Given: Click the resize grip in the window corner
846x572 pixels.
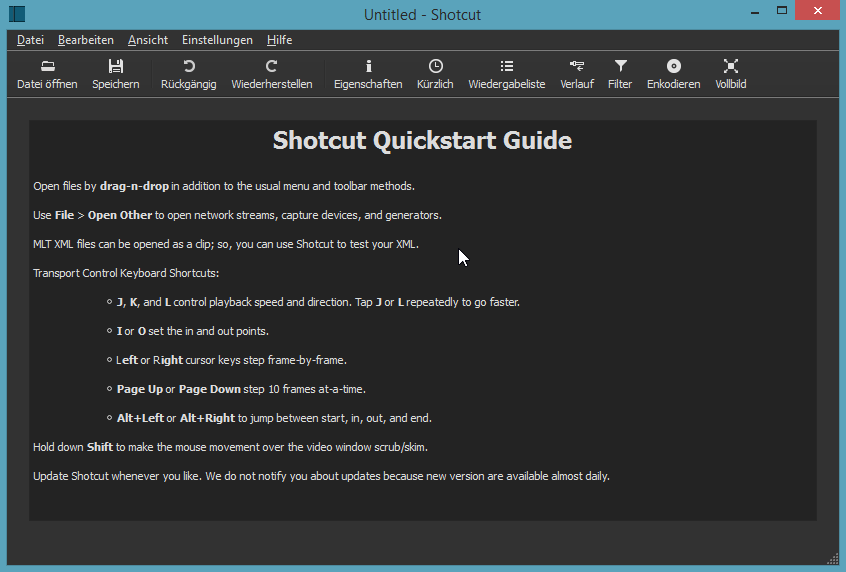Looking at the screenshot, I should tap(832, 558).
